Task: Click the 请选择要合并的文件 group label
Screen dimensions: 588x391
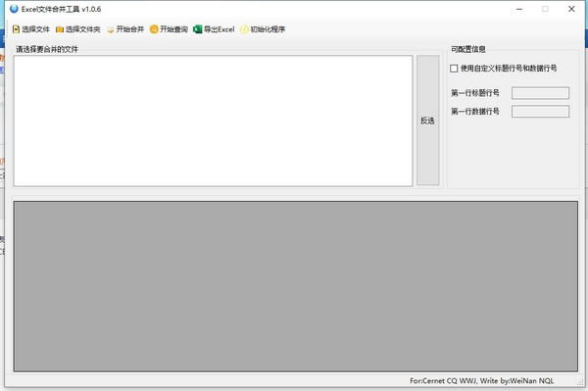Action: 47,49
